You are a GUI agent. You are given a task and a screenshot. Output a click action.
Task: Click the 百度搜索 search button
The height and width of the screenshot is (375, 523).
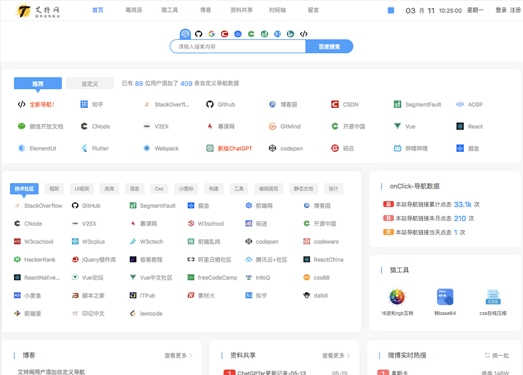329,46
